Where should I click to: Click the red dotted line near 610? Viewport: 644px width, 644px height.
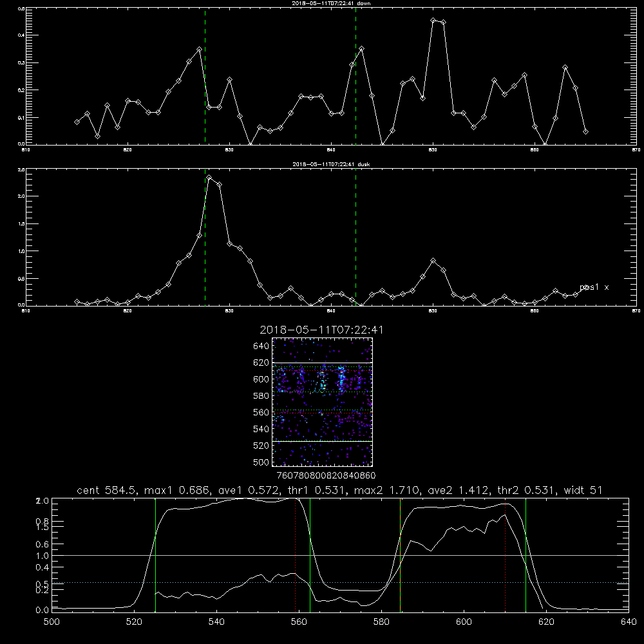coord(505,554)
